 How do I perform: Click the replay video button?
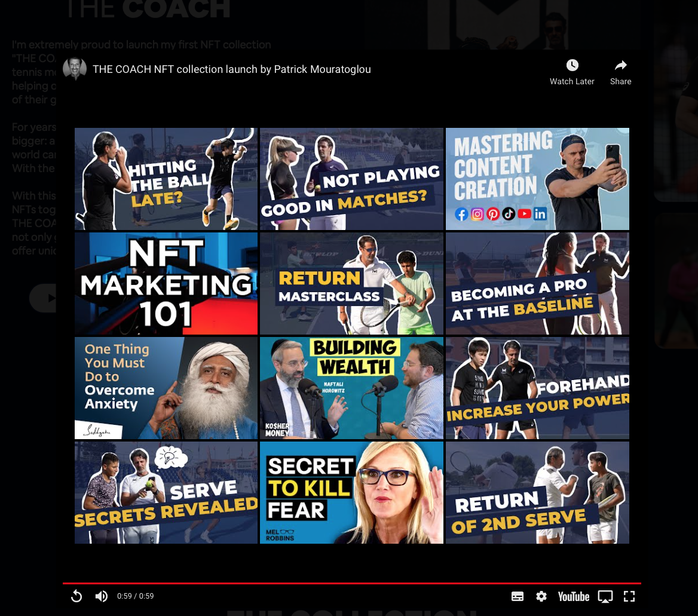(76, 596)
